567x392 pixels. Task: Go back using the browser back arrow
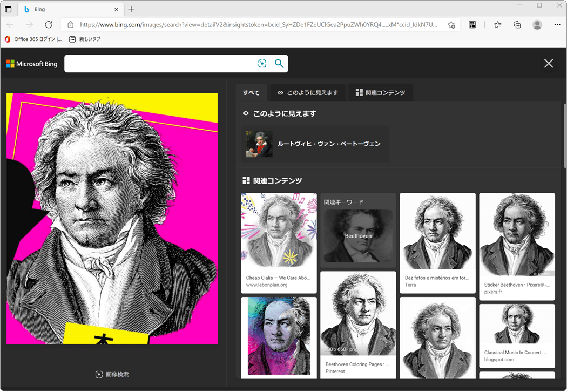(10, 25)
